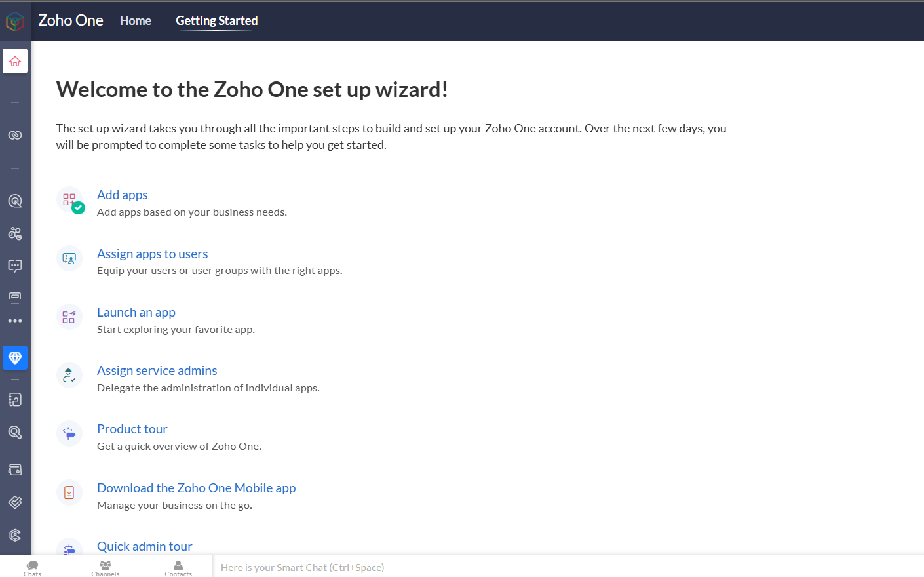The width and height of the screenshot is (924, 577).
Task: Click the Add apps step icon
Action: (69, 200)
